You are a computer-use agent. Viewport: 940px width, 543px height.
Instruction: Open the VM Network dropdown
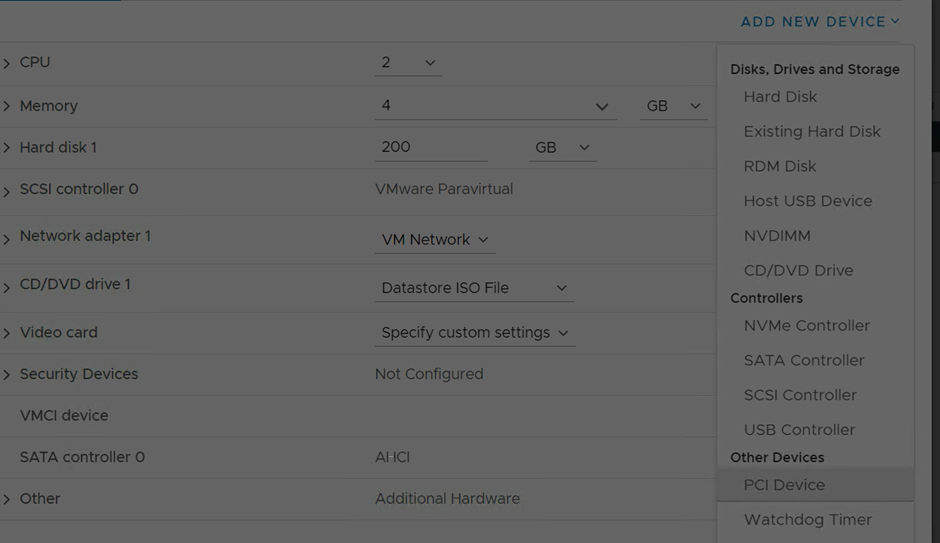coord(435,240)
